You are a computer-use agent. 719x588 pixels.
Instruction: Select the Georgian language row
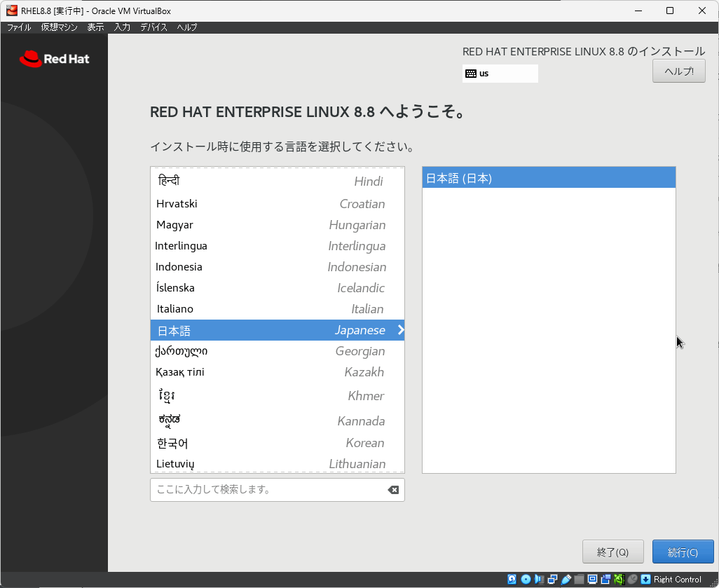pos(278,351)
